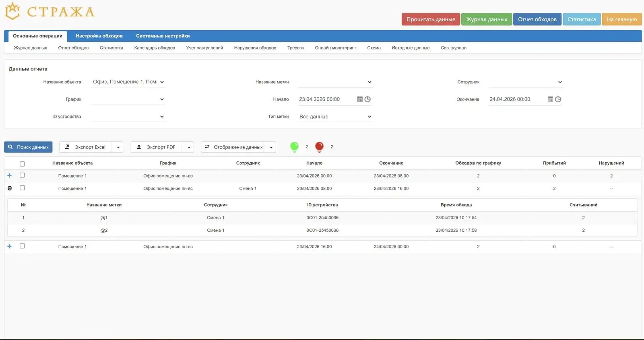The image size is (644, 340).
Task: Click into the Окончание date input field
Action: [516, 99]
